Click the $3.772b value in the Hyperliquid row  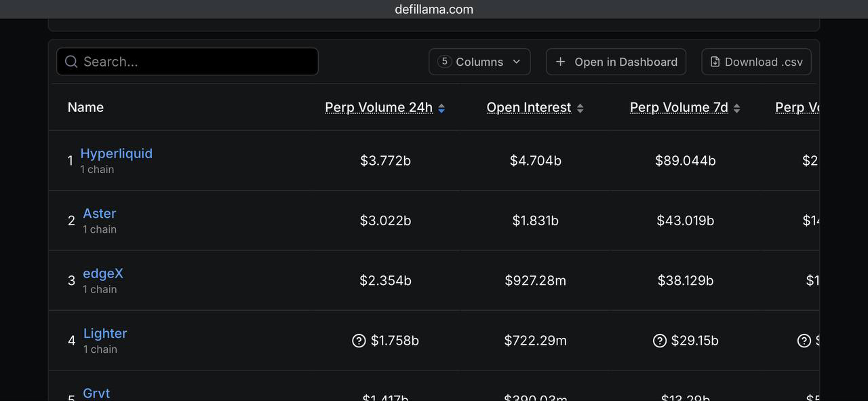coord(385,161)
